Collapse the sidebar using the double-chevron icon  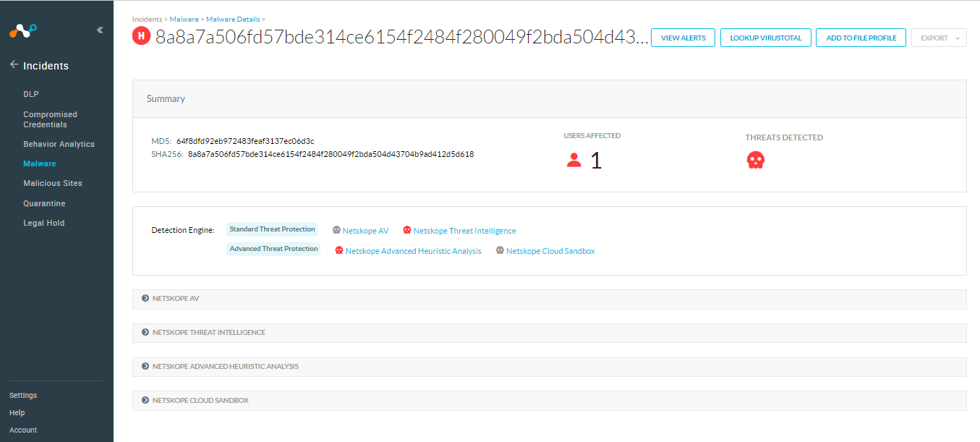(100, 30)
